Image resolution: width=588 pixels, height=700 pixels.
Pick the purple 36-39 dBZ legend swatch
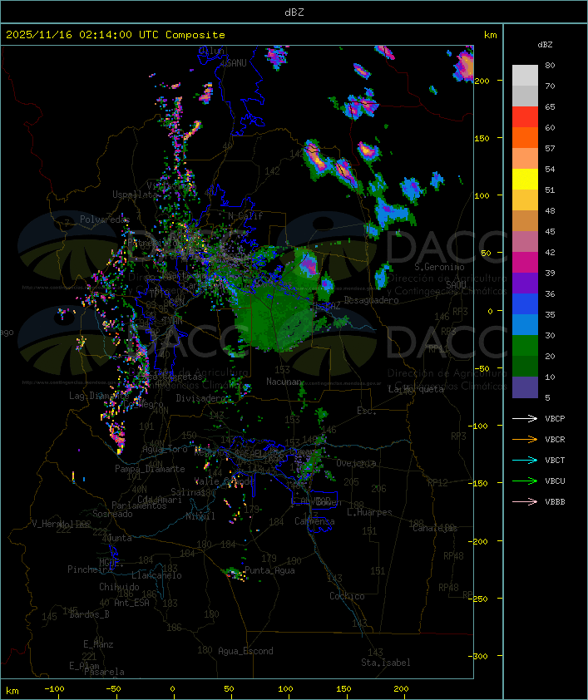pyautogui.click(x=525, y=283)
